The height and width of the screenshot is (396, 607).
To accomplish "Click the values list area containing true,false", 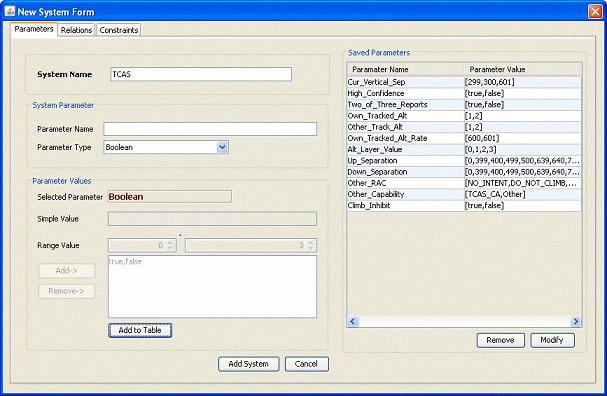I will click(212, 286).
